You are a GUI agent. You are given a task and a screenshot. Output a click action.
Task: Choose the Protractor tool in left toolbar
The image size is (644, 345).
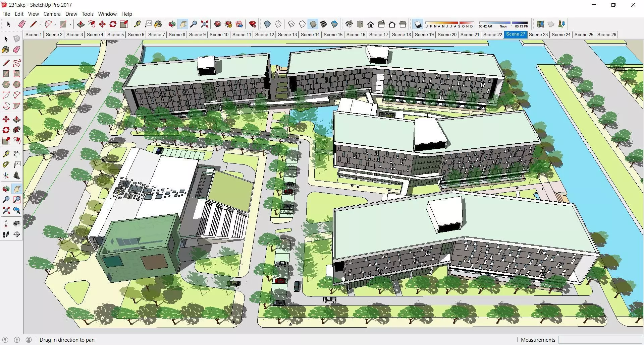(x=6, y=164)
